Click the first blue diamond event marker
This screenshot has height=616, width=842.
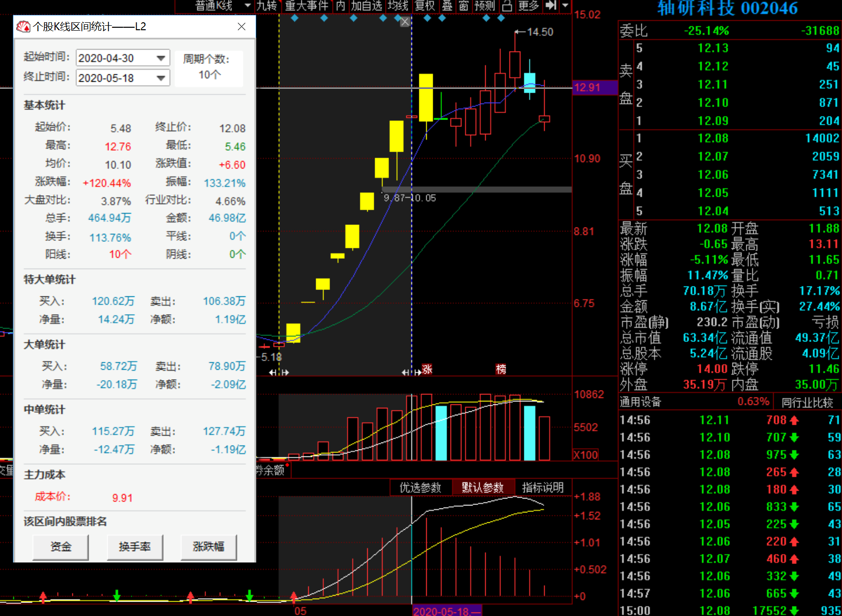click(x=295, y=18)
